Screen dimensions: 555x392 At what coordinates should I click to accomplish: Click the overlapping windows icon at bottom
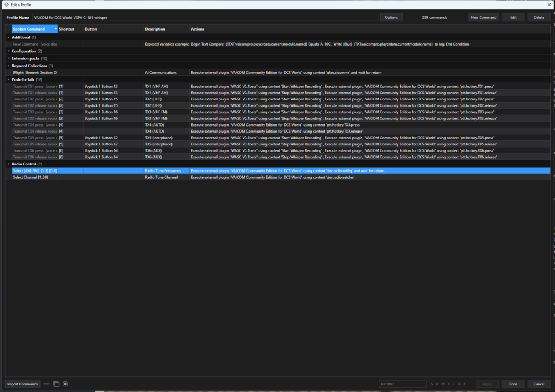[56, 384]
